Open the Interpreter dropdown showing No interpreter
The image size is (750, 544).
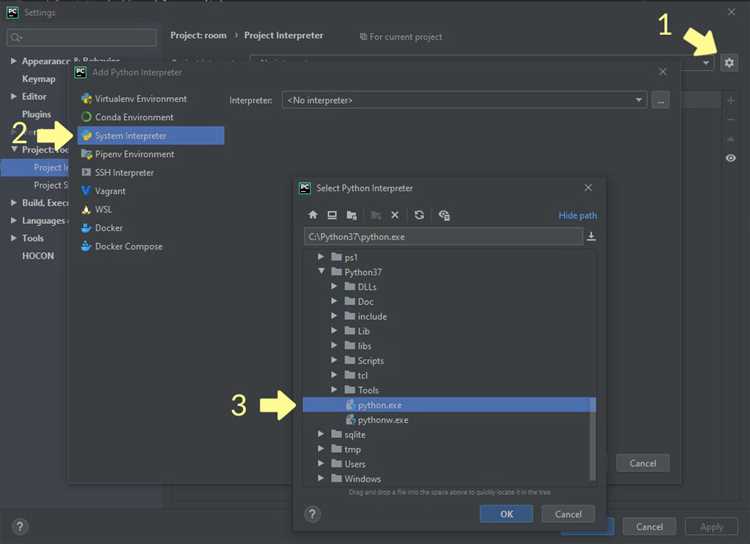click(464, 100)
